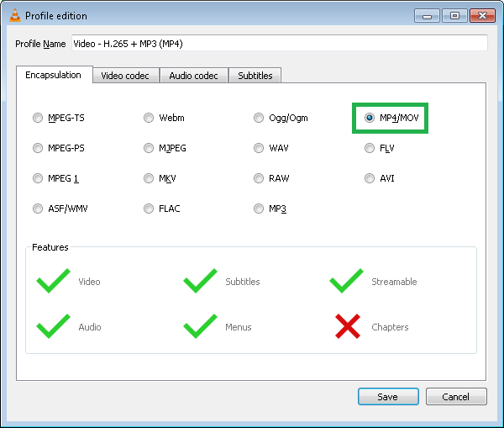Choose MJPEG encapsulation
Viewport: 504px width, 428px height.
point(149,148)
